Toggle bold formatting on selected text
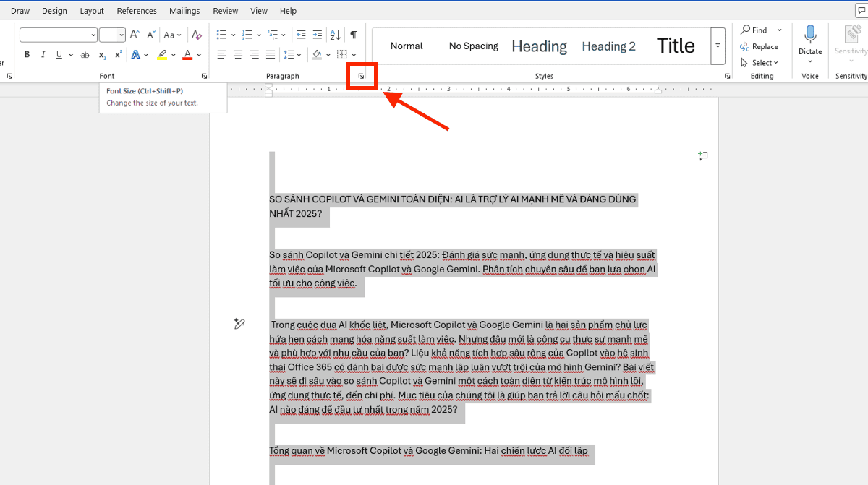 [27, 53]
